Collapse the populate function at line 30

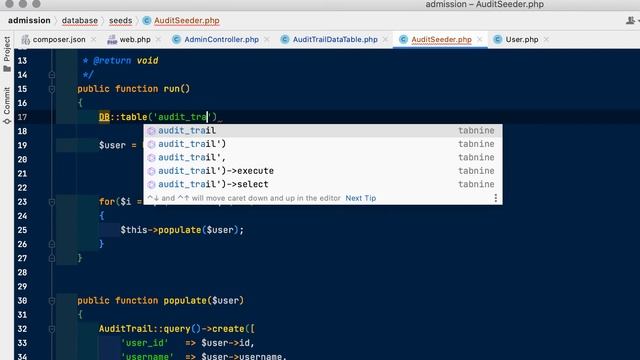pyautogui.click(x=52, y=301)
